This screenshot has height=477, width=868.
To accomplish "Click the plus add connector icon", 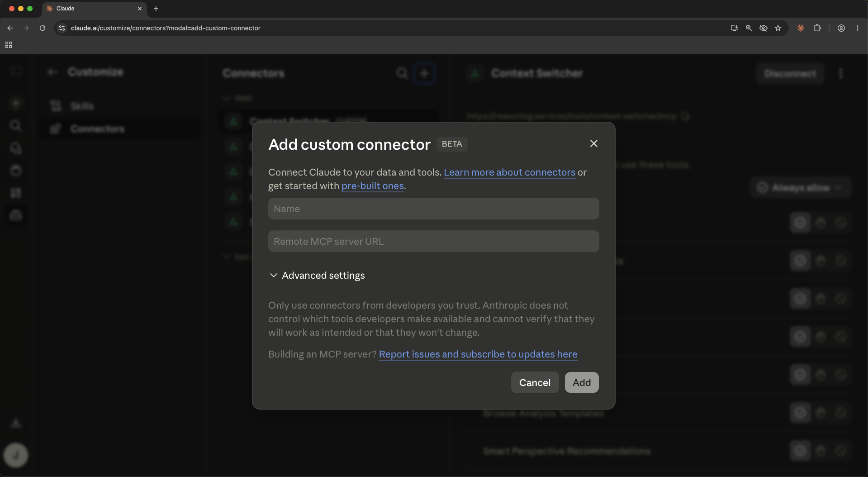I will pos(424,73).
